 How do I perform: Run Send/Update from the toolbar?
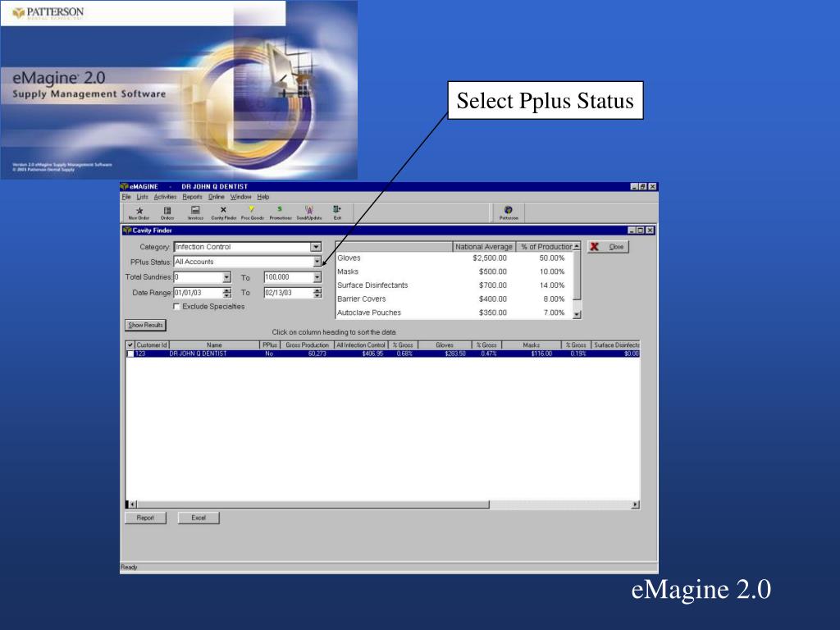[309, 212]
